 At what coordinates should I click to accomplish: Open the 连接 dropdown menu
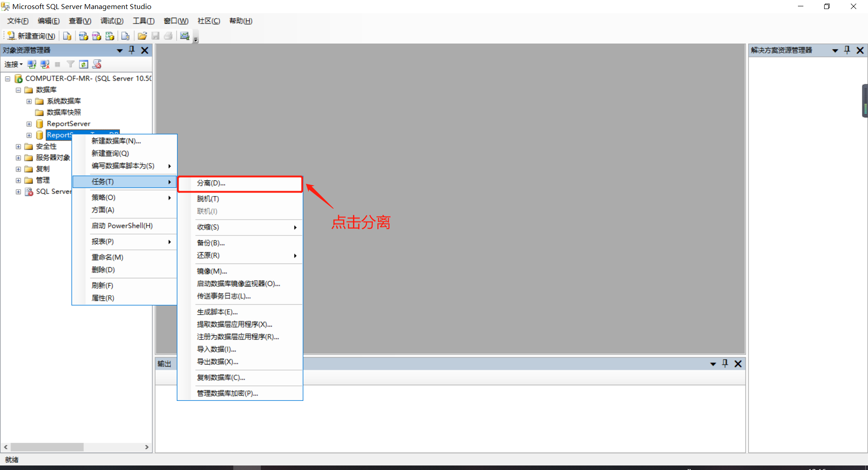pos(13,64)
